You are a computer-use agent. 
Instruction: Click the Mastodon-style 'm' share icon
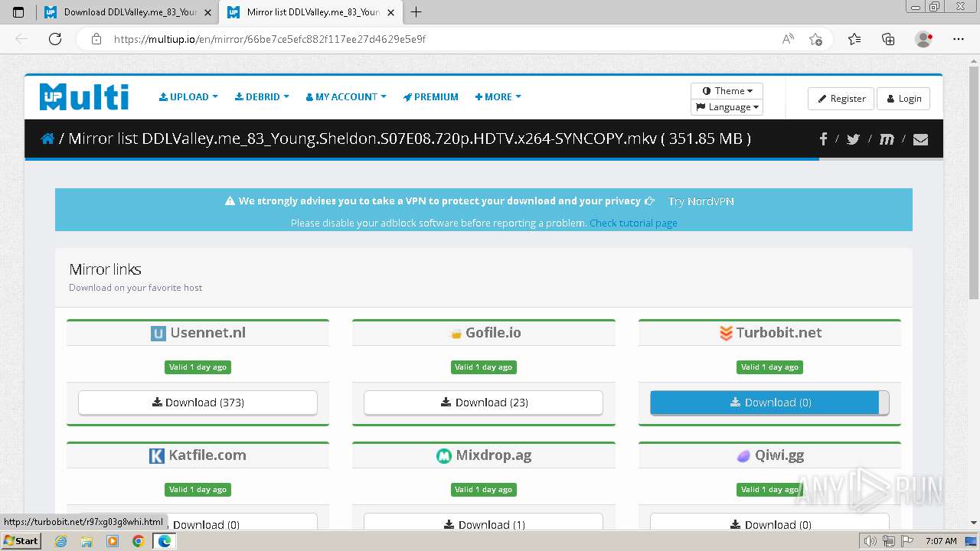(x=887, y=139)
